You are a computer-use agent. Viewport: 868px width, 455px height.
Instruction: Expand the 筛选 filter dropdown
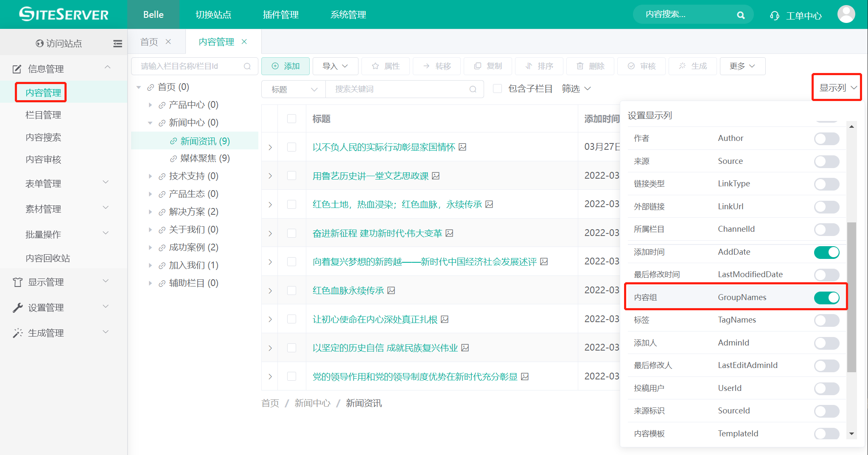pos(576,89)
